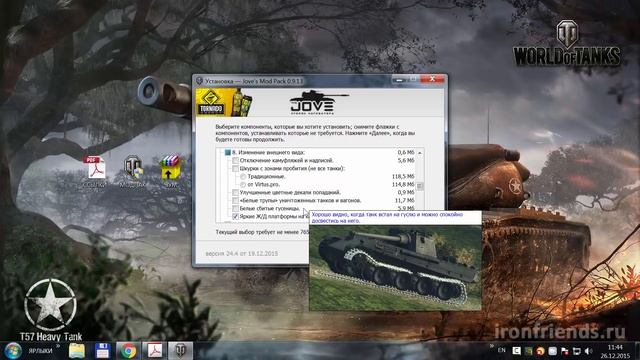Toggle the group 8 appearance changes checkbox
Screen dimensions: 640x360
227,153
